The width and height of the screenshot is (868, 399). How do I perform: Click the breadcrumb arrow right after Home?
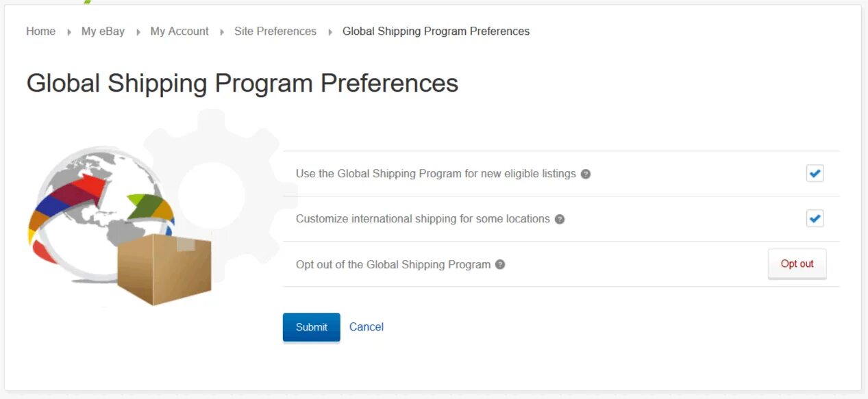pyautogui.click(x=69, y=31)
